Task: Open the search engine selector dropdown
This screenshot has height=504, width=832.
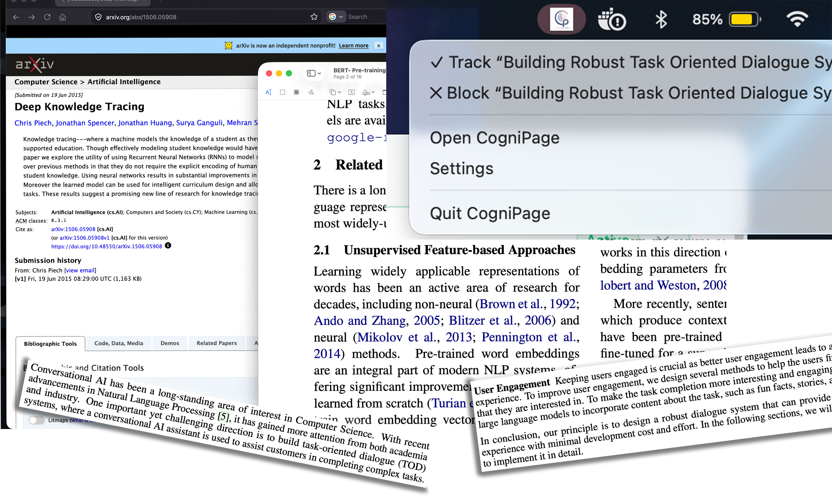Action: click(336, 17)
